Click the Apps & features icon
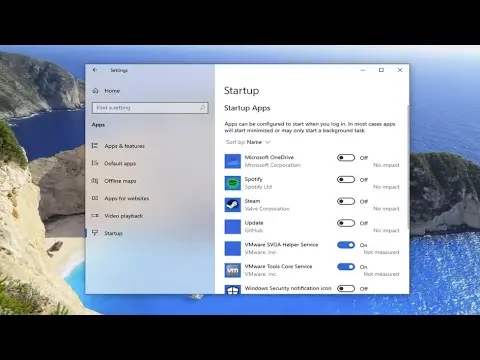 coord(95,146)
